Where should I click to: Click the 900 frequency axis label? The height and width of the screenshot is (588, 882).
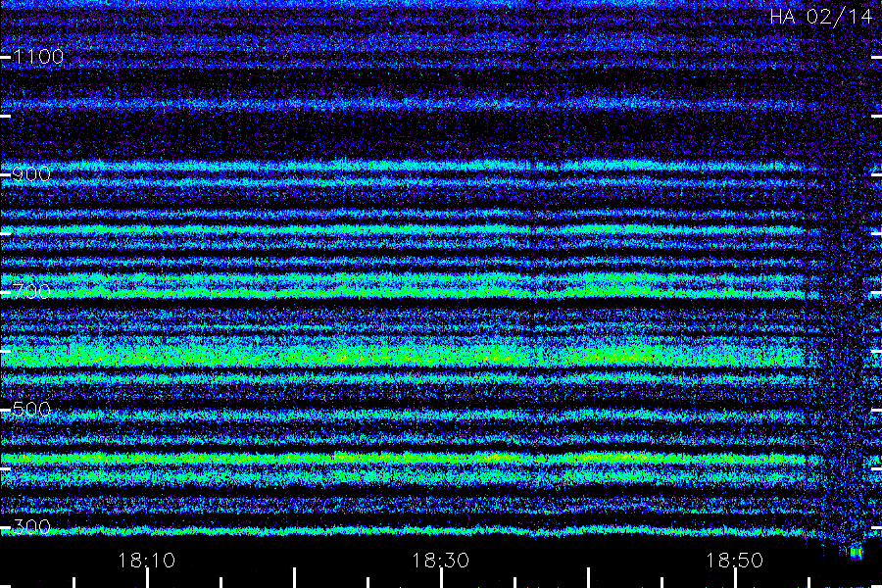[x=31, y=174]
